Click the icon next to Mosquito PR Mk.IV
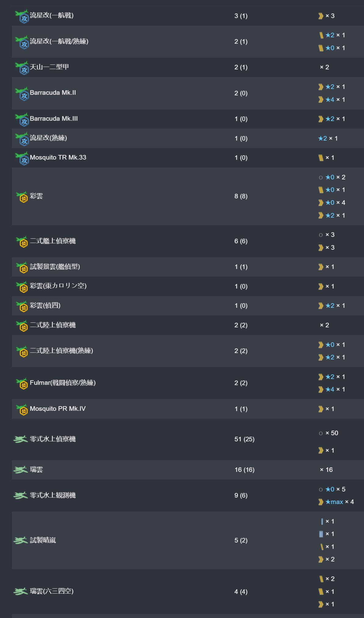 (22, 409)
